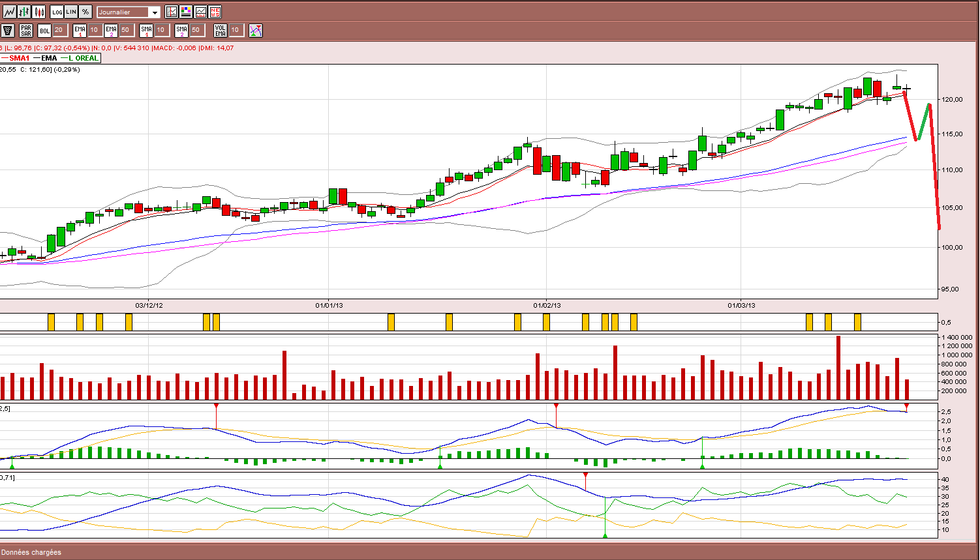Switch to candlestick chart display
The image size is (980, 560).
coord(39,12)
